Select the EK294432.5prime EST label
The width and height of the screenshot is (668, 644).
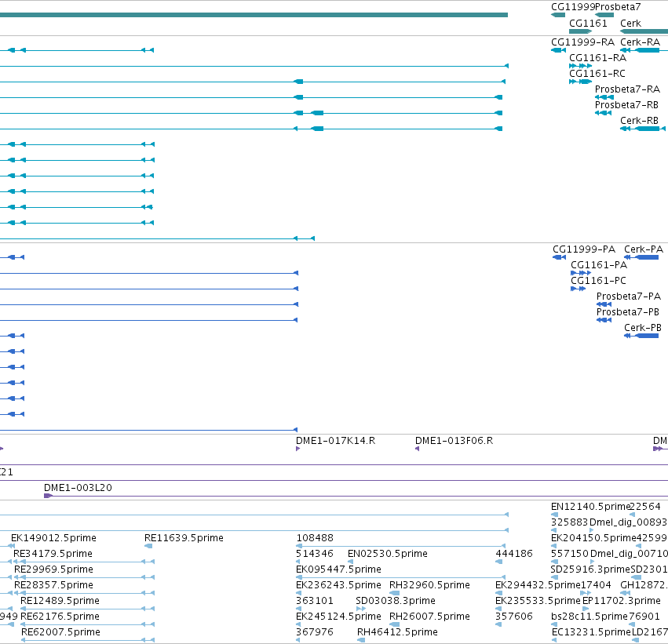point(538,585)
